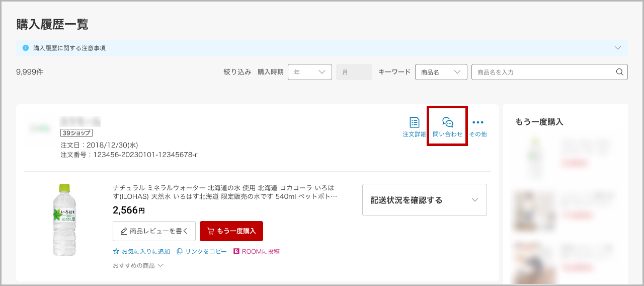Expand おすすめの商品 recommendations
The height and width of the screenshot is (286, 644).
(138, 265)
